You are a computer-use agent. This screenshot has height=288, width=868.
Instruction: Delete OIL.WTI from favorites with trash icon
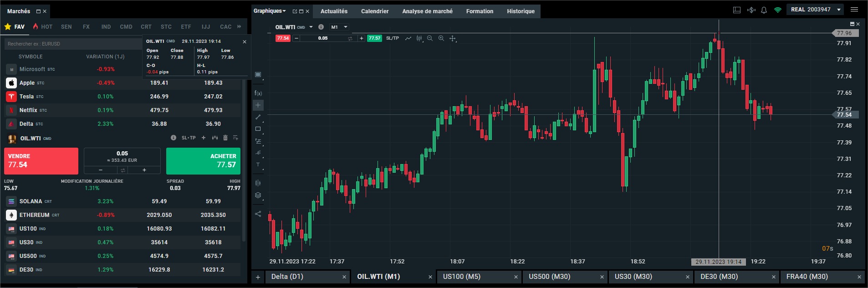pos(225,138)
